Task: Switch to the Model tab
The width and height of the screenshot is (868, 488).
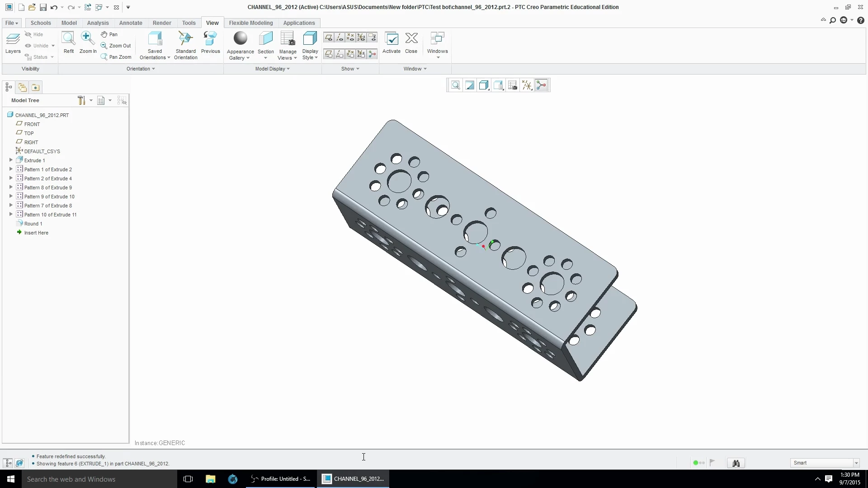Action: pyautogui.click(x=69, y=23)
